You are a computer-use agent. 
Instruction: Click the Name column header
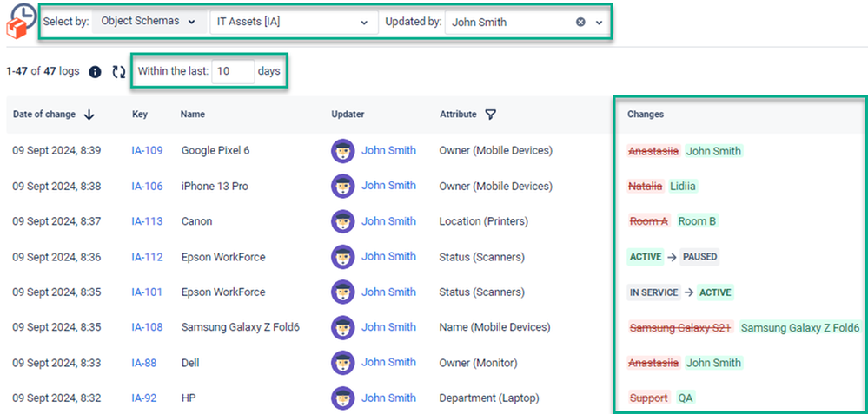click(193, 115)
